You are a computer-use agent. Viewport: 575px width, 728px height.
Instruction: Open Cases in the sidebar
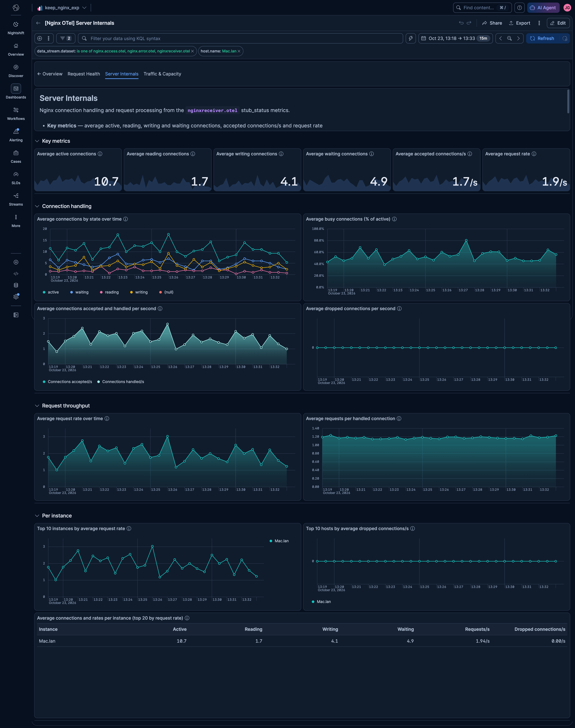click(16, 157)
